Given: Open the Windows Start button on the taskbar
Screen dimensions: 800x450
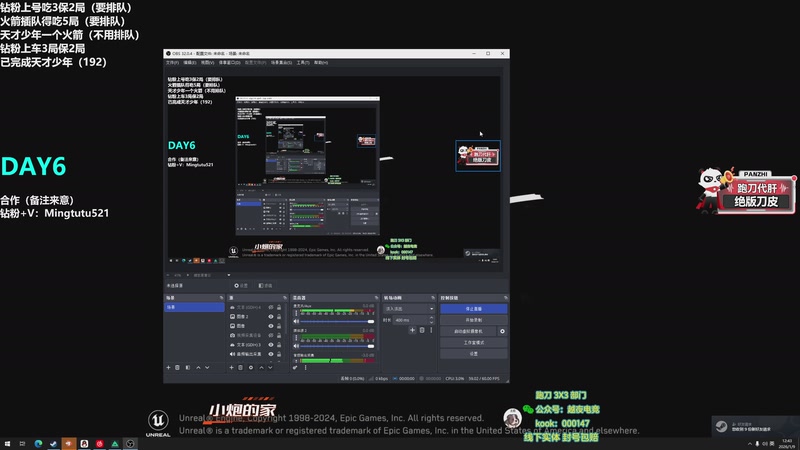Looking at the screenshot, I should point(7,444).
